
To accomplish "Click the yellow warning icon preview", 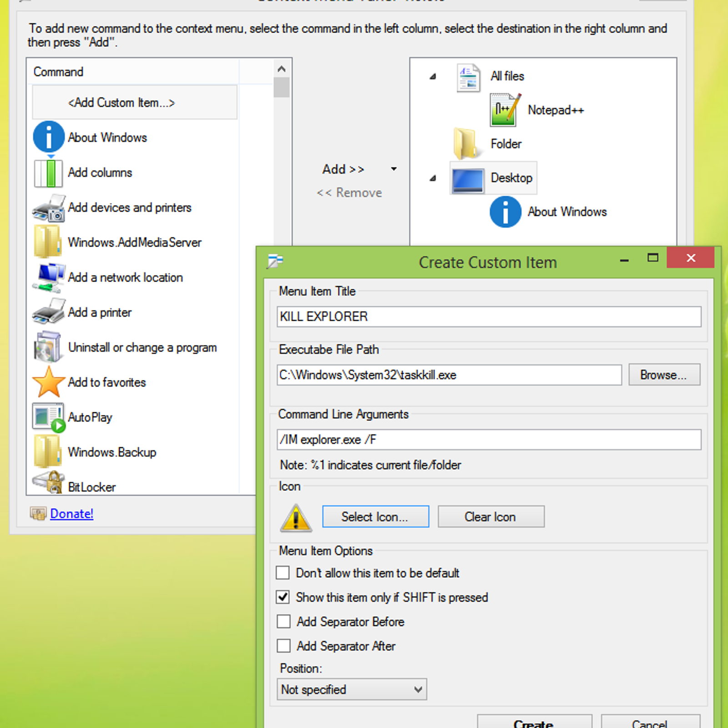I will (296, 518).
